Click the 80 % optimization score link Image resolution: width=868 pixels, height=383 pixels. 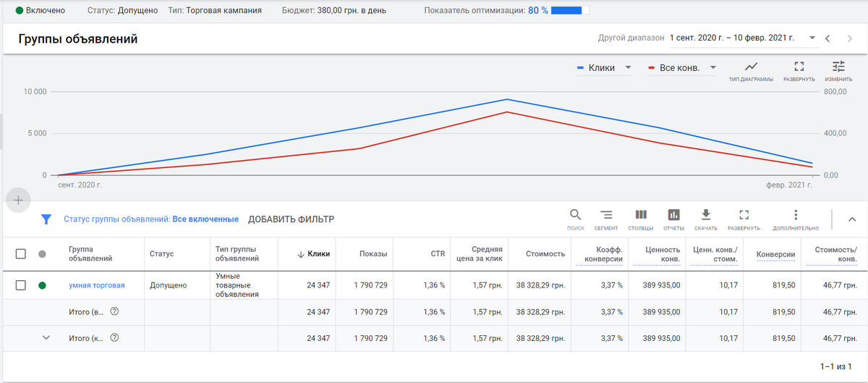coord(537,11)
